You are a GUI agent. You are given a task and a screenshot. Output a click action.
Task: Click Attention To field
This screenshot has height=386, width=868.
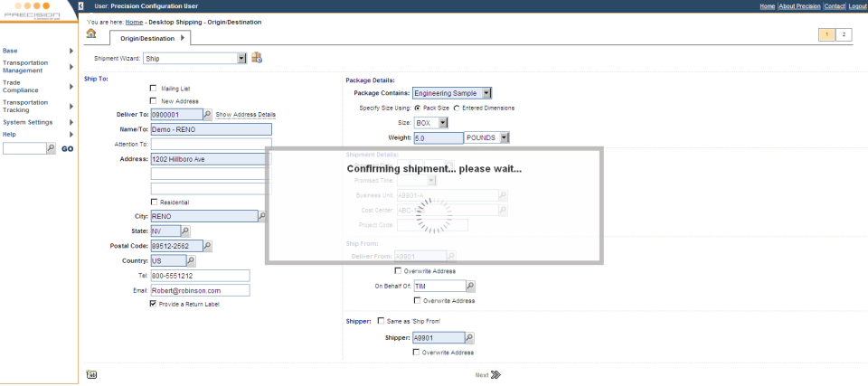pos(211,144)
